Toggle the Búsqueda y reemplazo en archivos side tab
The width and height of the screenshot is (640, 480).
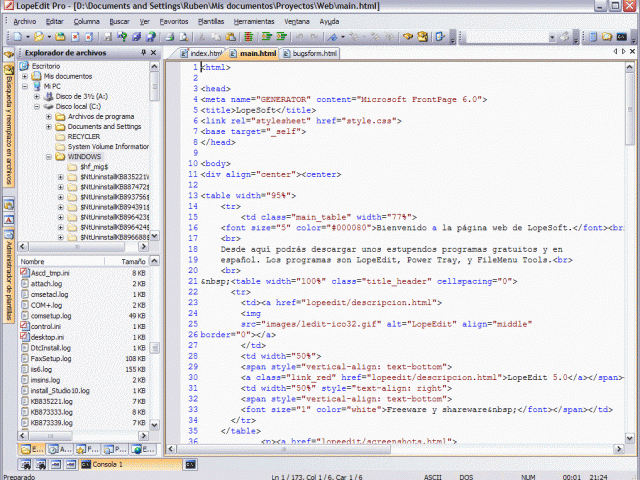(x=9, y=126)
